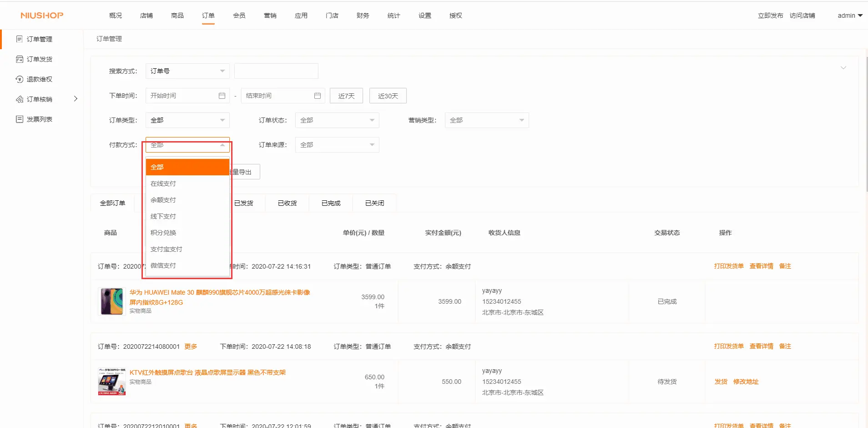The height and width of the screenshot is (428, 868).
Task: Switch to the 已完成 orders tab
Action: (x=331, y=203)
